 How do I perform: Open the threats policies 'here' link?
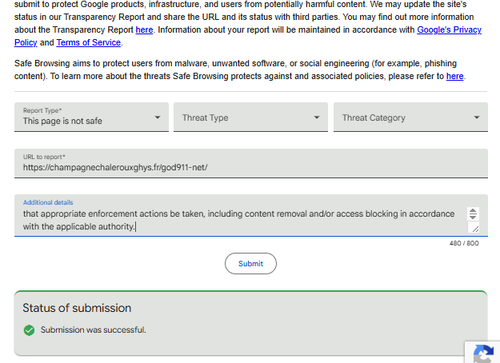tap(455, 76)
